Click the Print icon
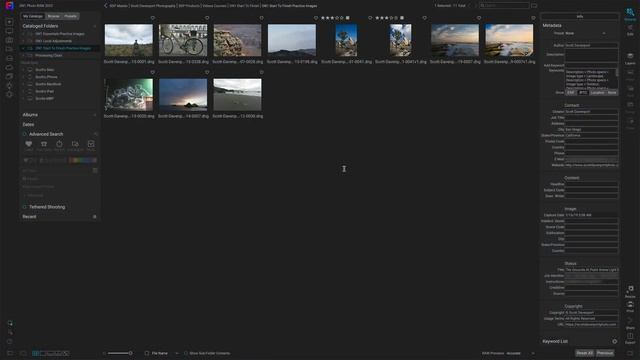This screenshot has height=360, width=640. tap(630, 307)
